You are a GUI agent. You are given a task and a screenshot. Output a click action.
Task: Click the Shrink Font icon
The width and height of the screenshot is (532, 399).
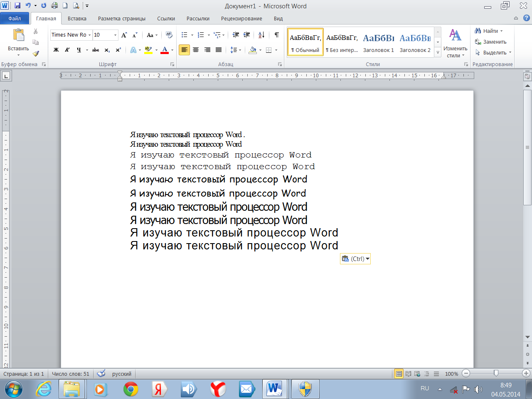(135, 35)
